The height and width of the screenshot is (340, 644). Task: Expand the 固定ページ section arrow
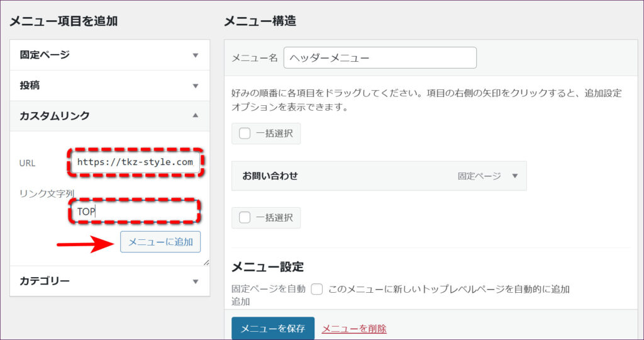(x=195, y=55)
